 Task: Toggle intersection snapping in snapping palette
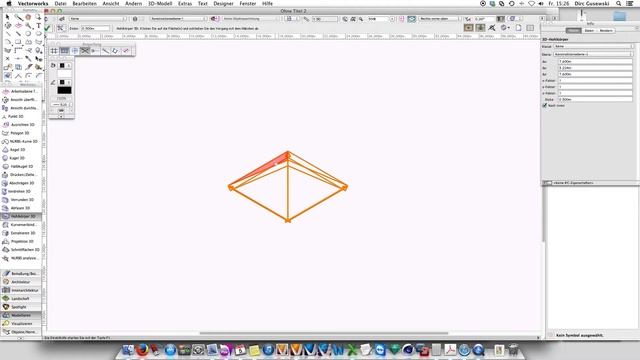[x=85, y=51]
